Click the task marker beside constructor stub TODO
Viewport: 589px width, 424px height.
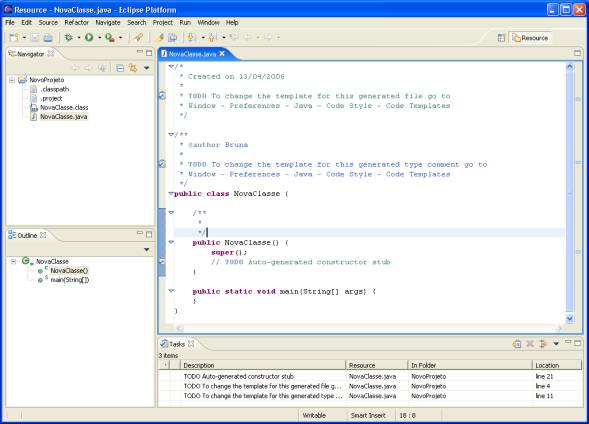(x=162, y=261)
